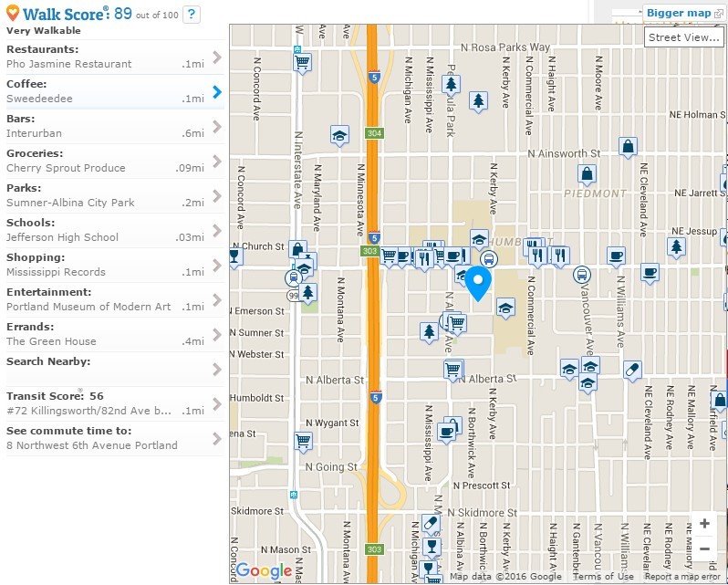The height and width of the screenshot is (585, 728).
Task: Click the tree park icon near N Emerson St
Action: pyautogui.click(x=308, y=292)
